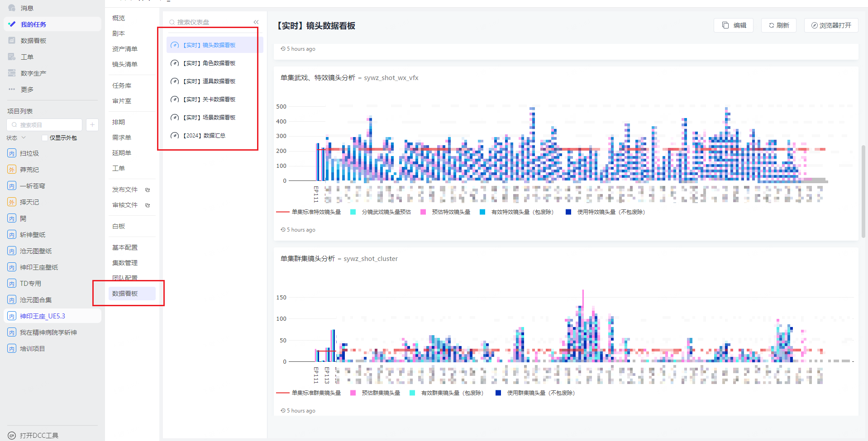This screenshot has width=868, height=441.
Task: Click the 打开DCC工具 icon
Action: pos(12,436)
